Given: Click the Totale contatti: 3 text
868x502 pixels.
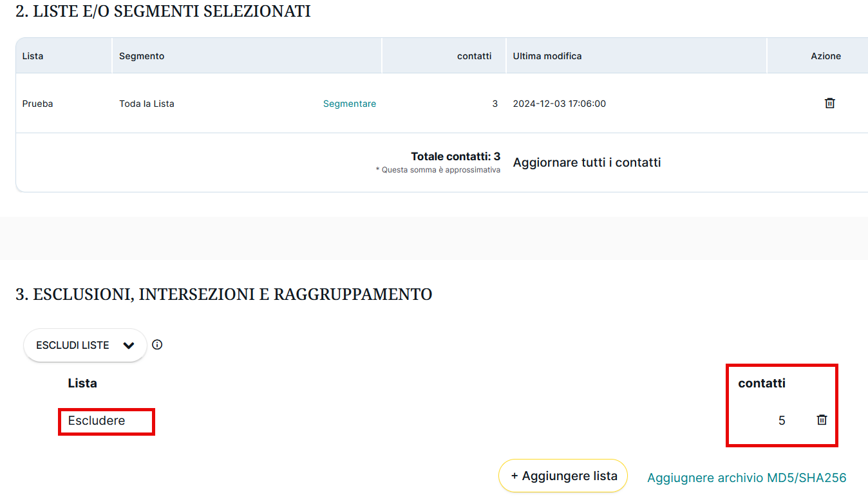Looking at the screenshot, I should 455,156.
